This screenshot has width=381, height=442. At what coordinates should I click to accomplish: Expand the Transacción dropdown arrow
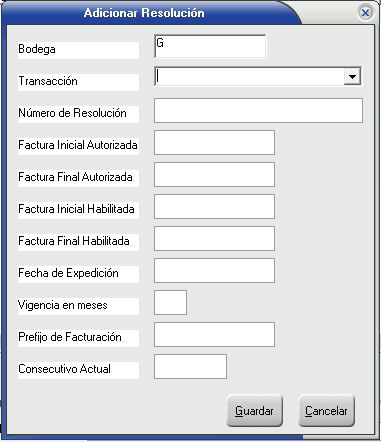point(352,77)
